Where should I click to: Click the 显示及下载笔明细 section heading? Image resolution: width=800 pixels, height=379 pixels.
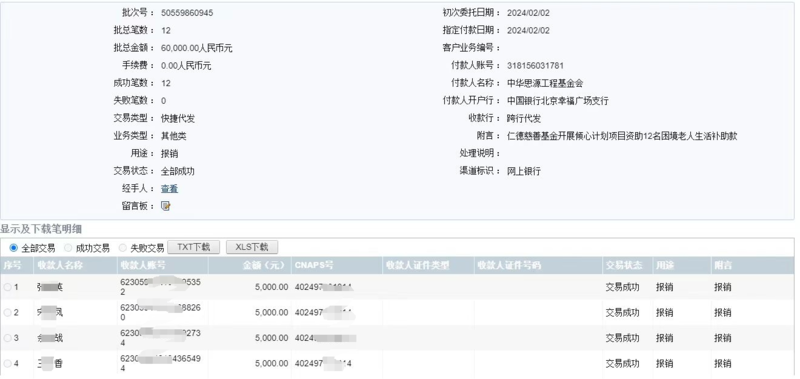click(x=41, y=229)
